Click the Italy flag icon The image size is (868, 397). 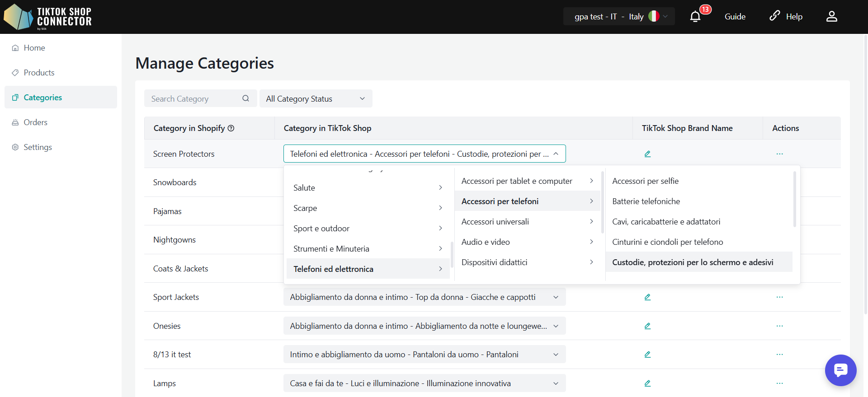[x=654, y=16]
